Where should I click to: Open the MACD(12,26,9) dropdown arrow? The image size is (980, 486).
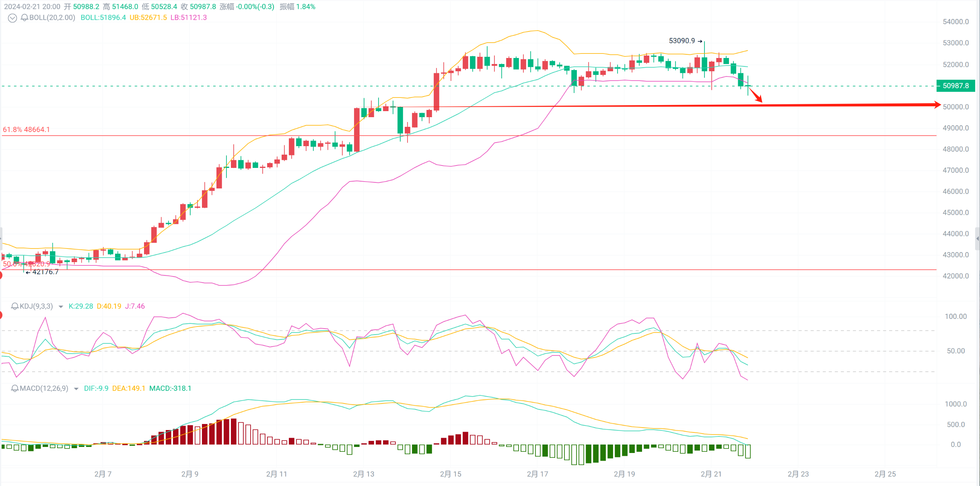(x=76, y=389)
